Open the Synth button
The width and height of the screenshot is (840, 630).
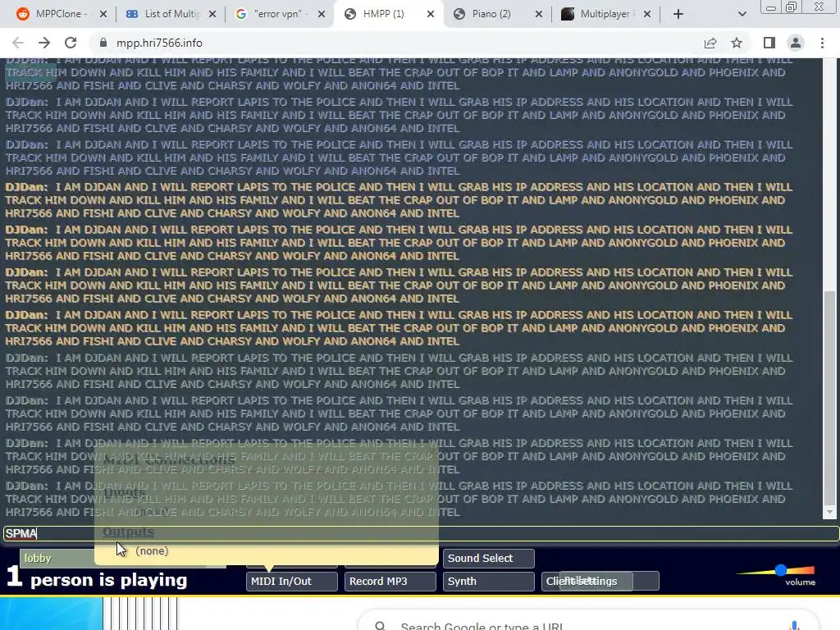(x=489, y=582)
